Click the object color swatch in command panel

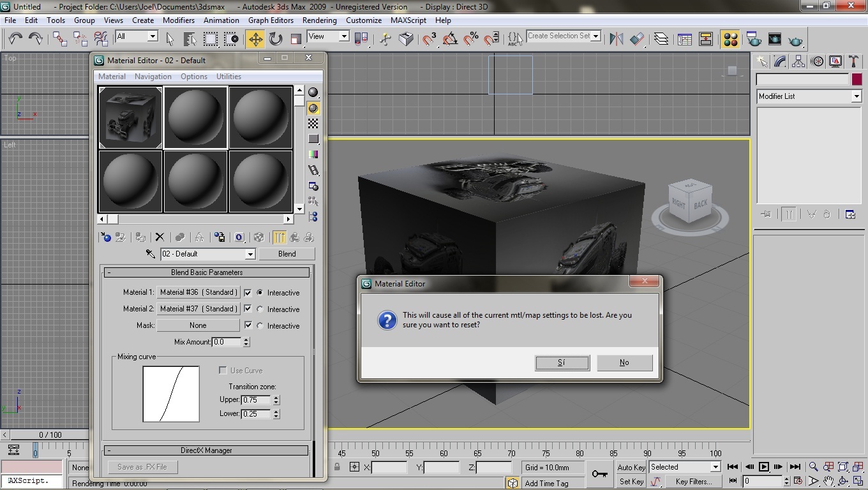857,79
